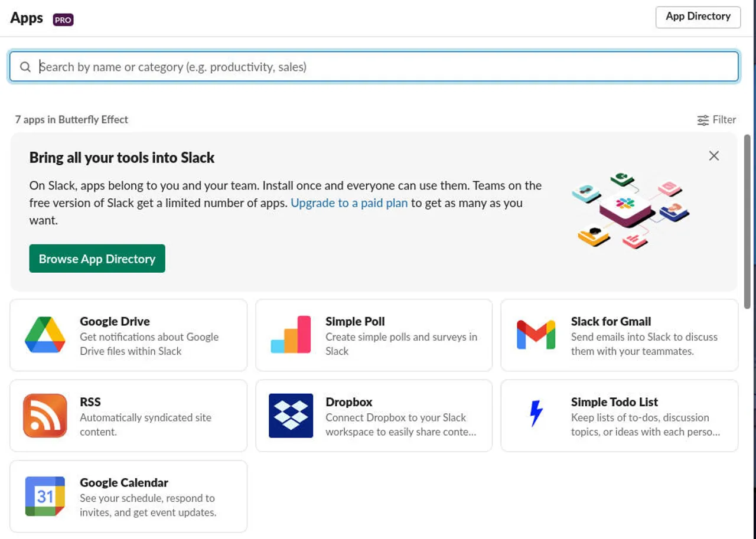The width and height of the screenshot is (756, 539).
Task: Click the Simple Todo List lightning icon
Action: point(536,415)
